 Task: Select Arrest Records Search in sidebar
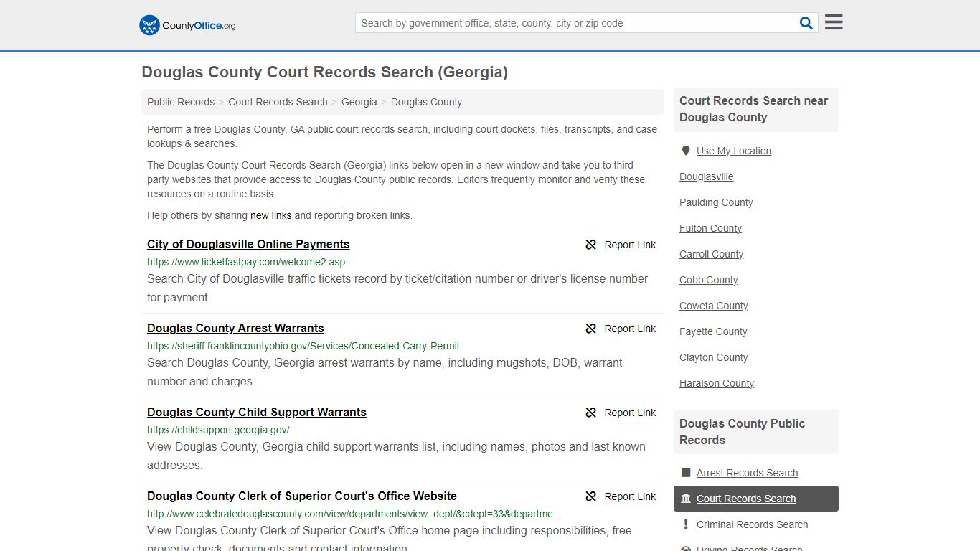click(747, 473)
